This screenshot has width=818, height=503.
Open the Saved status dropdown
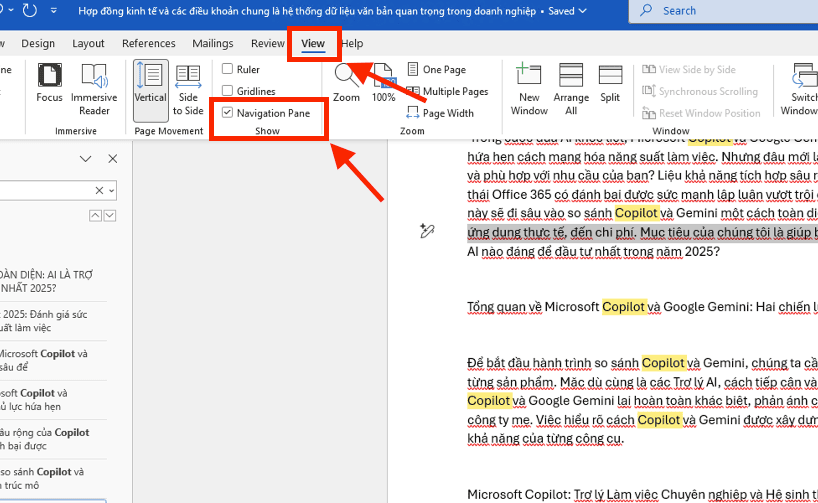coord(567,11)
